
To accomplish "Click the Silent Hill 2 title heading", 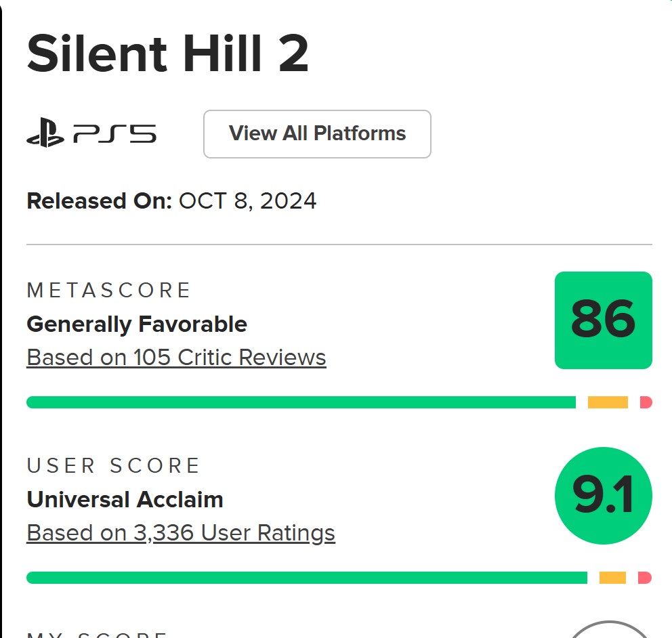I will tap(167, 54).
